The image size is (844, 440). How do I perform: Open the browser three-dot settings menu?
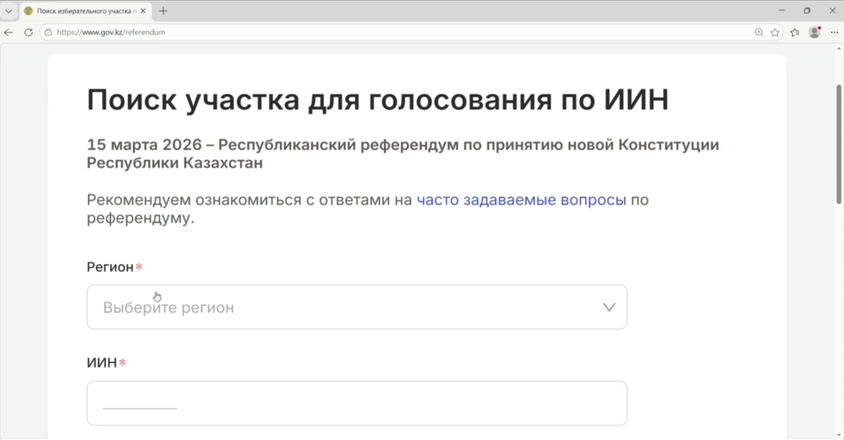click(834, 32)
